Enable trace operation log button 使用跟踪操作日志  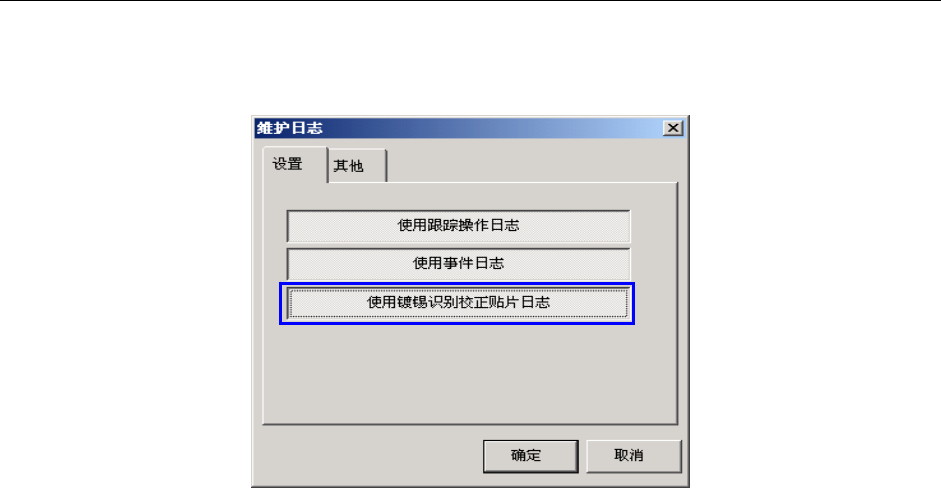coord(458,226)
